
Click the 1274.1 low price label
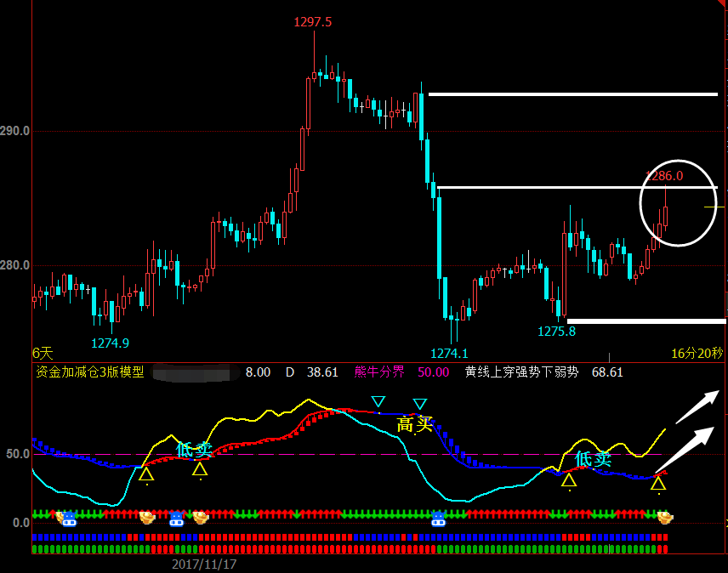pyautogui.click(x=449, y=354)
